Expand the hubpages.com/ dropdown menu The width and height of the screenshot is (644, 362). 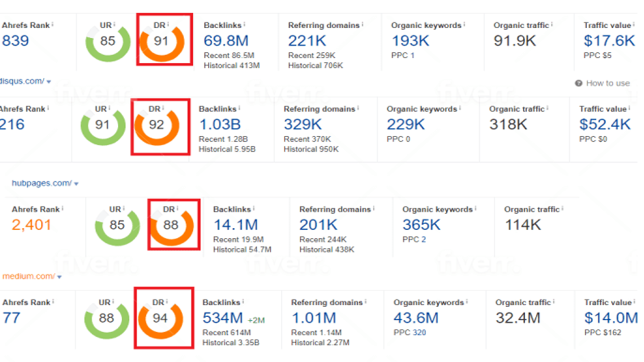tap(76, 184)
